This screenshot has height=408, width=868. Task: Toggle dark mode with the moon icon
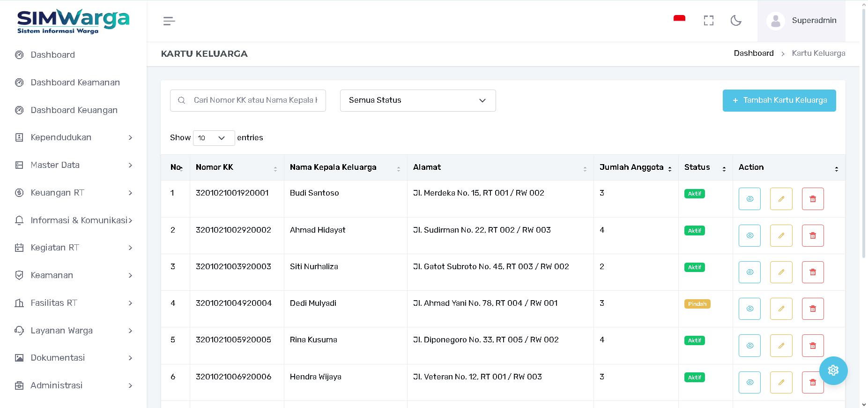[735, 21]
